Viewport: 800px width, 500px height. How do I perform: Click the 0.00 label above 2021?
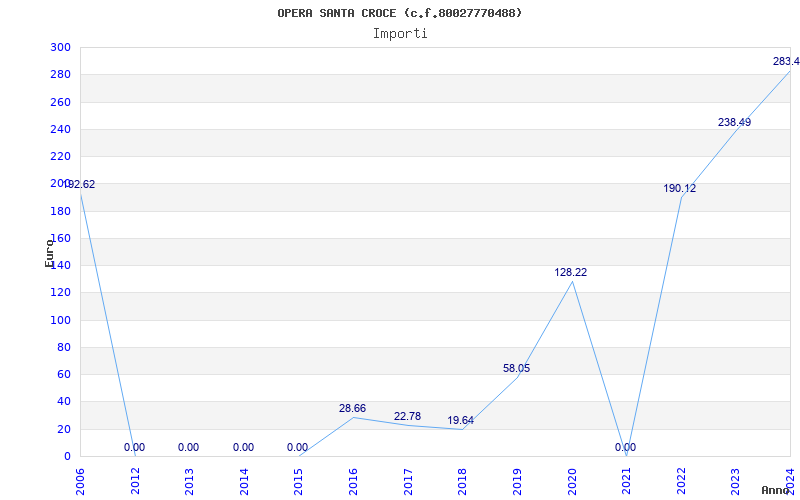point(626,447)
